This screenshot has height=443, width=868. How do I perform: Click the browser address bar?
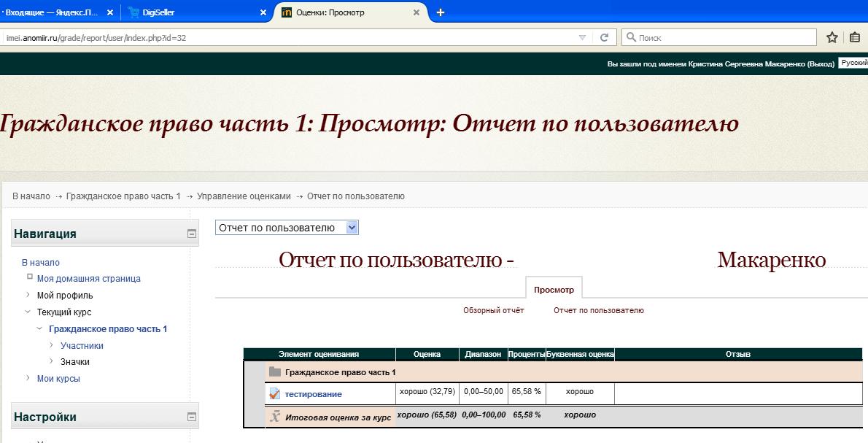292,37
